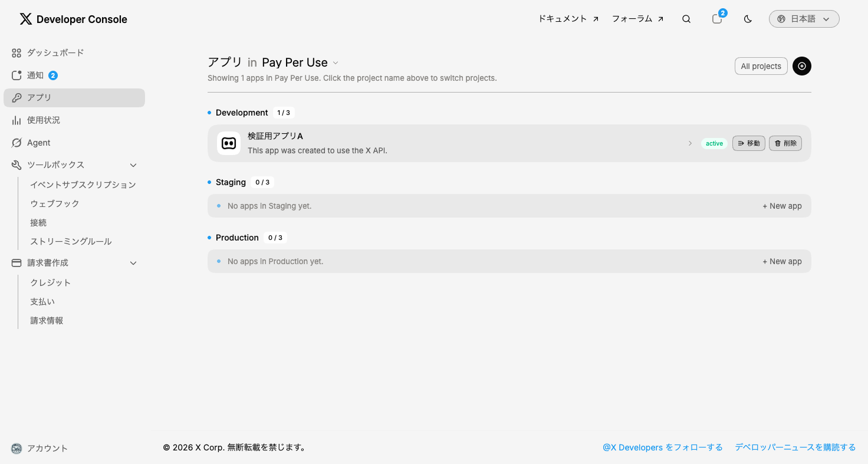The width and height of the screenshot is (868, 464).
Task: Click the Development section heading
Action: [x=242, y=113]
